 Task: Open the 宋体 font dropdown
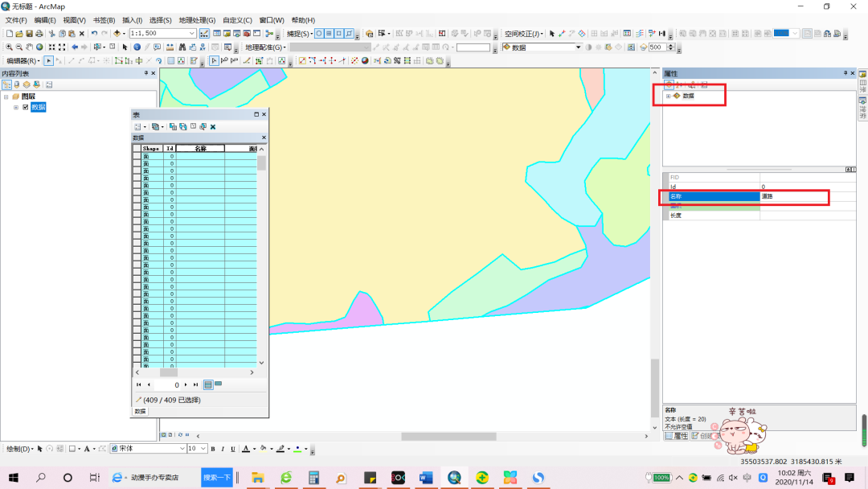click(182, 449)
